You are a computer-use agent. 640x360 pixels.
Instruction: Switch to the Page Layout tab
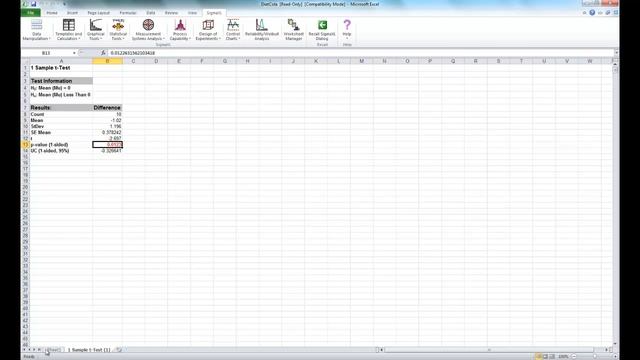[98, 13]
